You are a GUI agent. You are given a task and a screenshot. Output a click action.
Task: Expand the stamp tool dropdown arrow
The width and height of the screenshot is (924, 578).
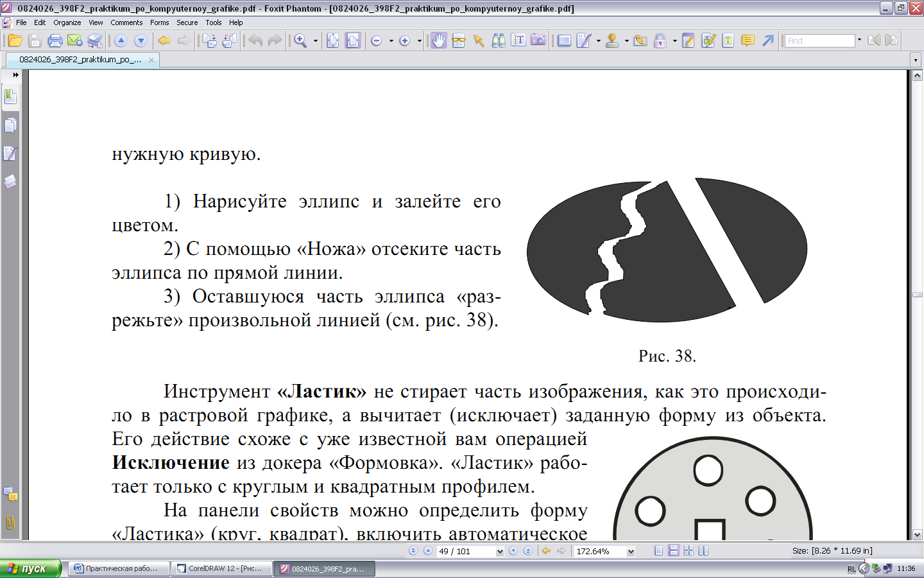tap(627, 40)
